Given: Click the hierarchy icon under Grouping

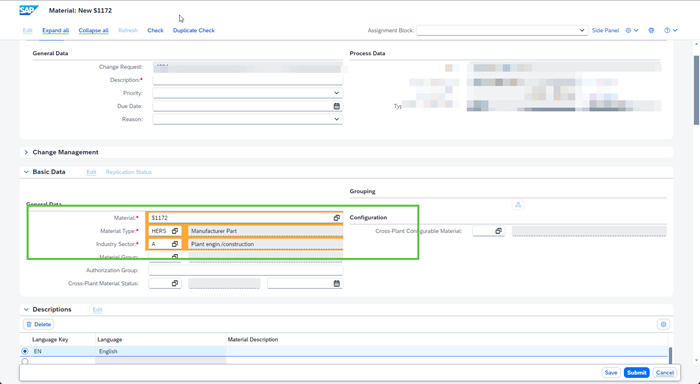Looking at the screenshot, I should pos(518,205).
